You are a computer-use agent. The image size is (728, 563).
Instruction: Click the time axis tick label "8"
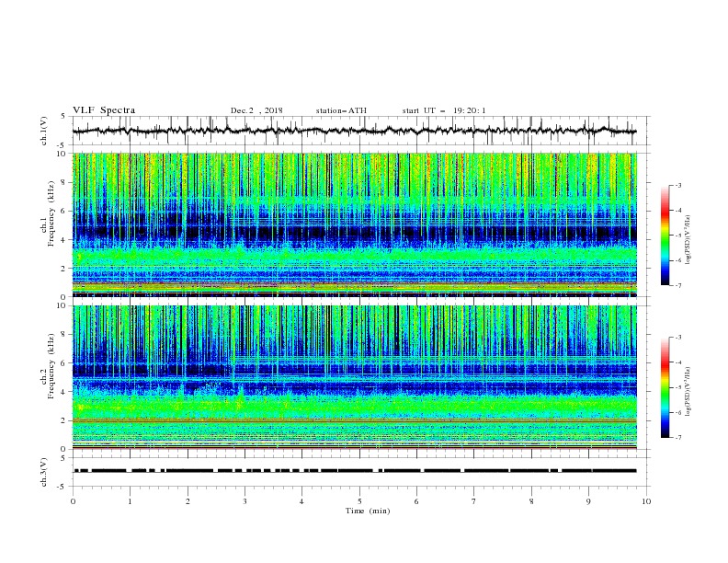point(531,501)
